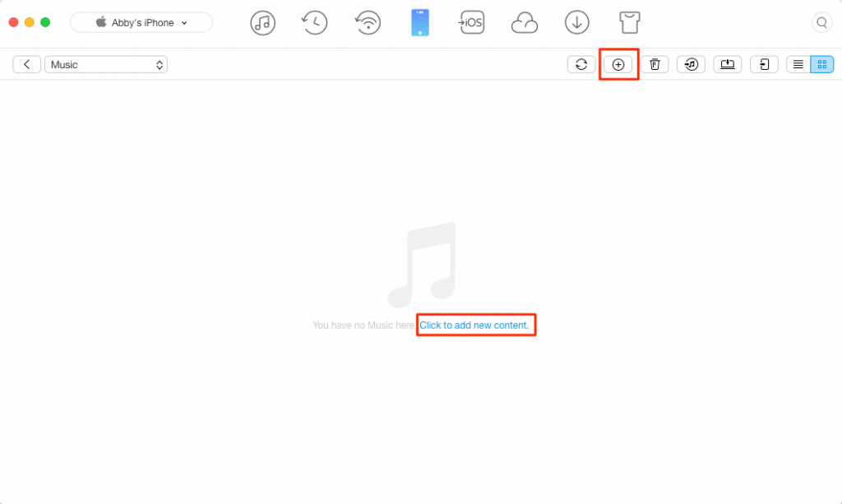The width and height of the screenshot is (842, 504).
Task: Open the iOS Mover icon
Action: 471,22
